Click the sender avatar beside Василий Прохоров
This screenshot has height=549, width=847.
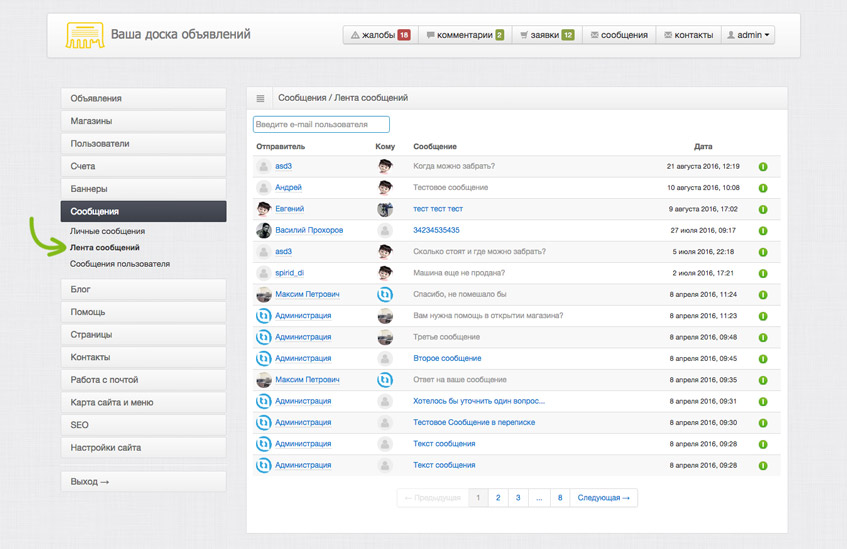pyautogui.click(x=264, y=230)
